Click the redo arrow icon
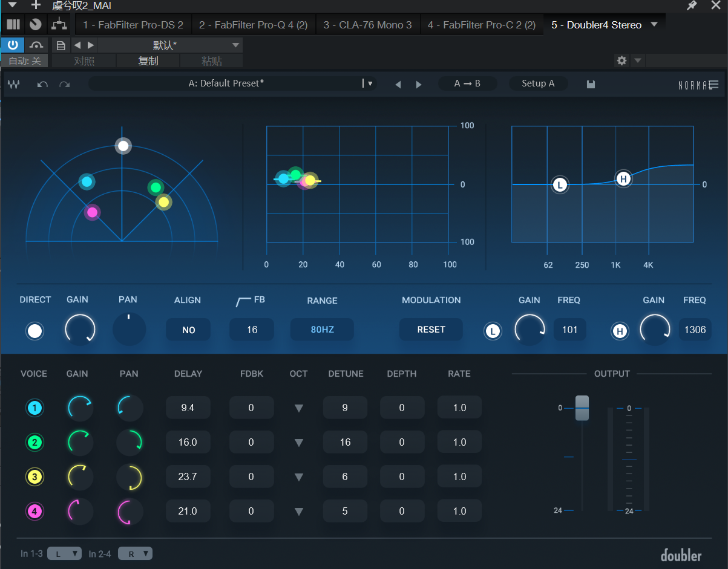Screen dimensions: 728x569 64,84
